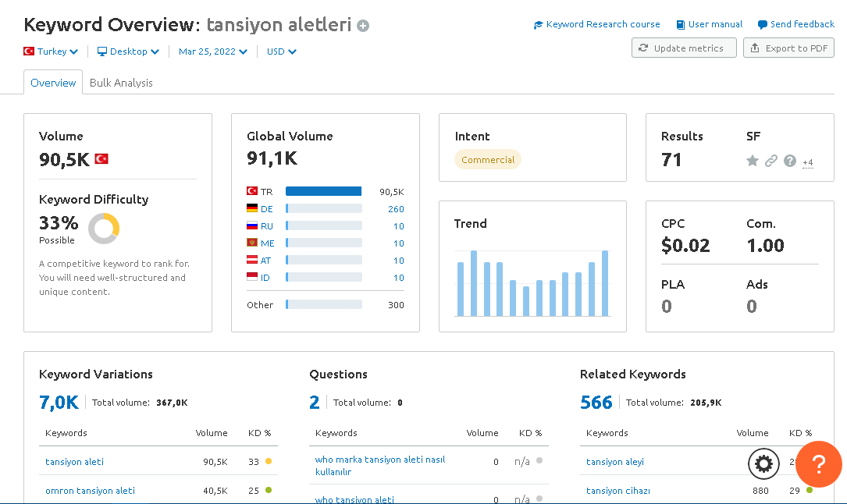Click the +4 more SERP features
Viewport: 847px width, 504px height.
[807, 162]
